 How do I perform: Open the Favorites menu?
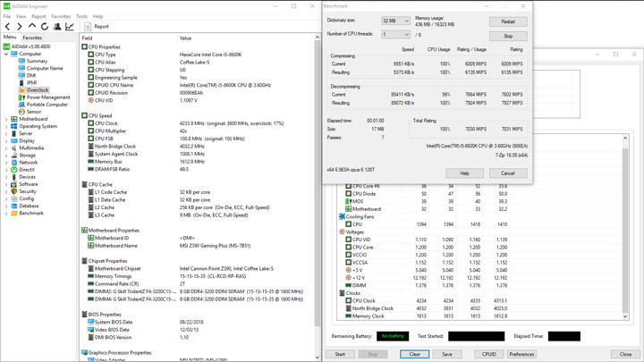[61, 16]
